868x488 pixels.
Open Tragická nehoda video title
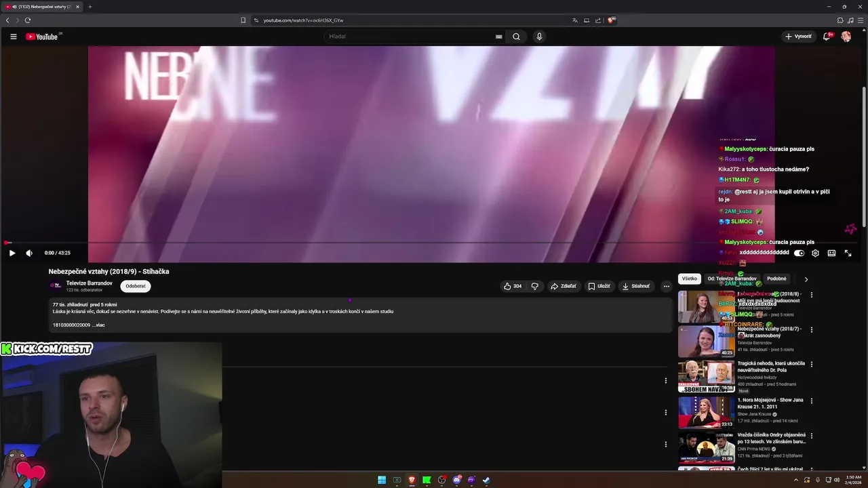(x=771, y=367)
